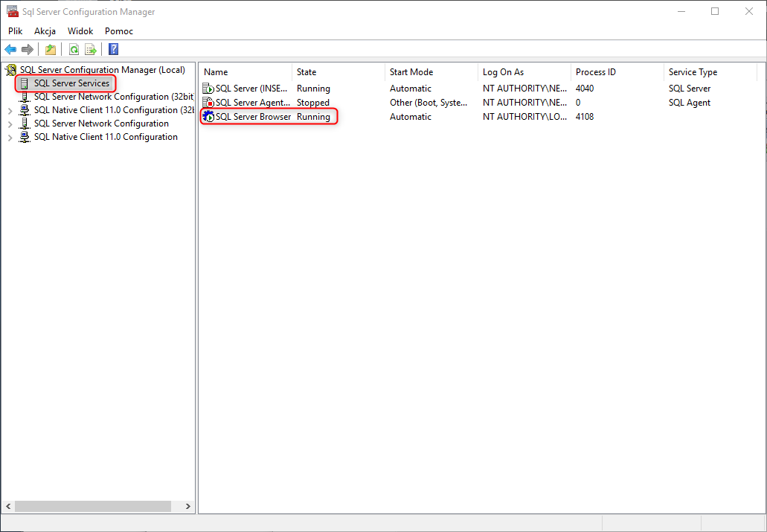Click the Forward arrow toolbar icon
767x532 pixels.
click(28, 49)
